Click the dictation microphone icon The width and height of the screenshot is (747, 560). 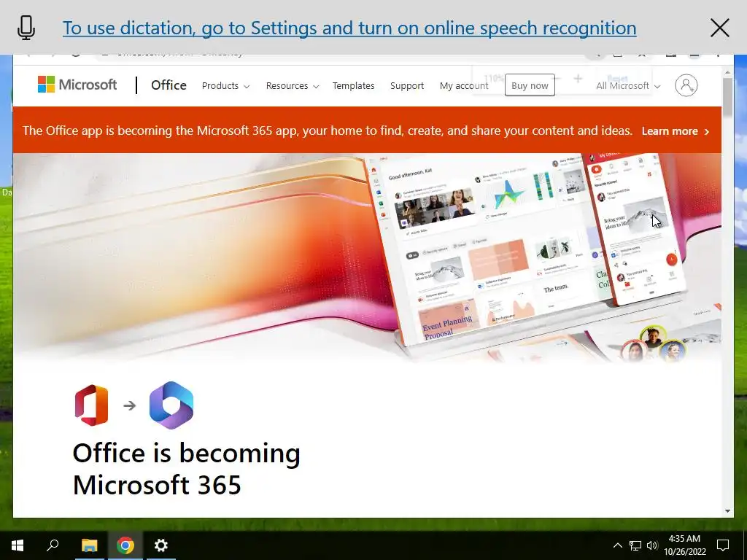[x=26, y=28]
